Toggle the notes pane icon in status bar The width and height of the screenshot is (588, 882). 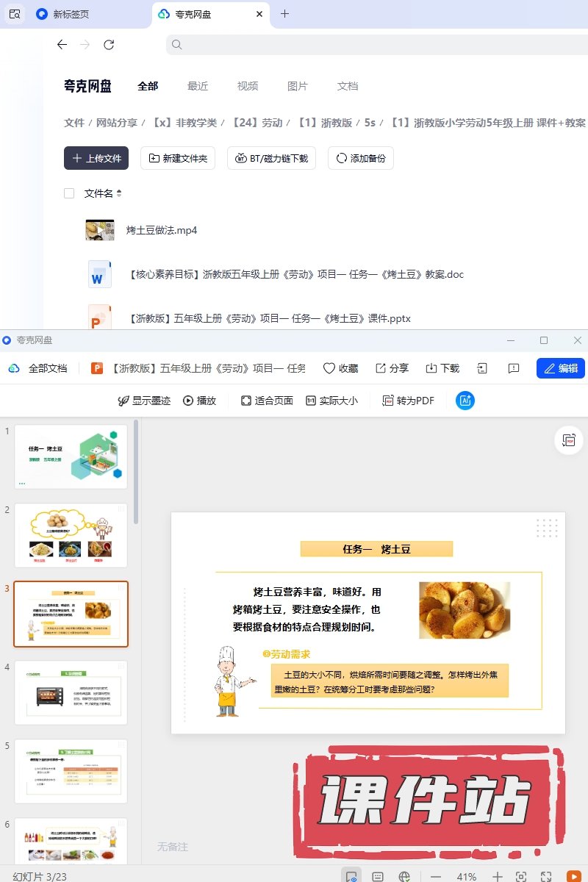(378, 876)
